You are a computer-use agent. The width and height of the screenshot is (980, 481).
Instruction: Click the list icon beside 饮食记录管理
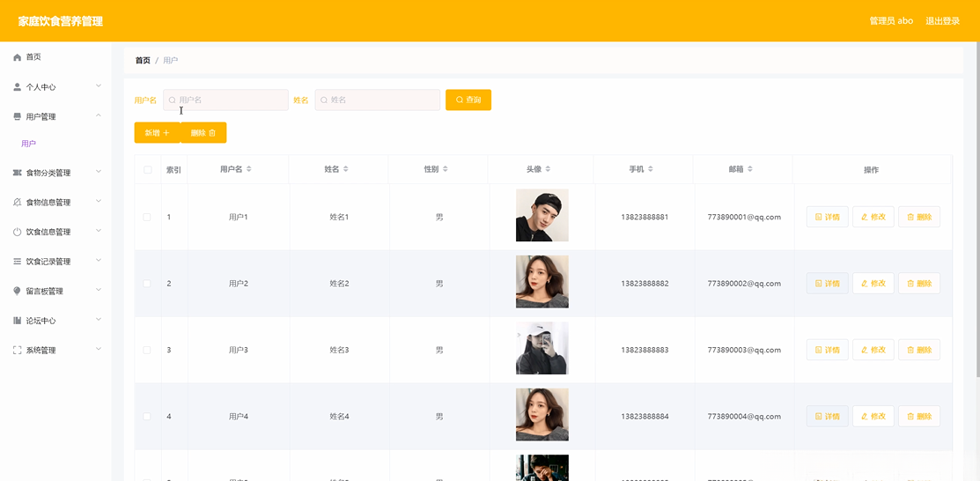(18, 262)
